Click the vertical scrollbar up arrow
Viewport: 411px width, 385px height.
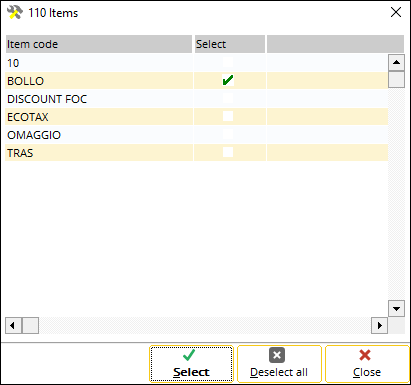[x=396, y=62]
